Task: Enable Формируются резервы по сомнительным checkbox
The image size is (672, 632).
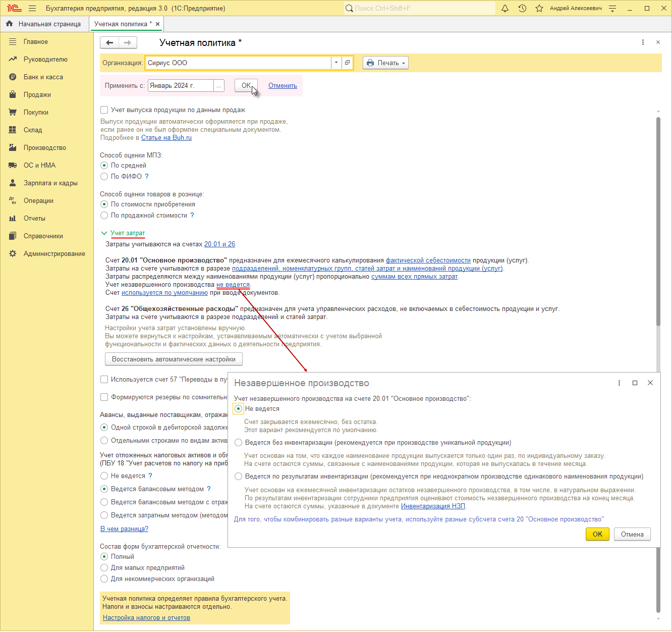Action: click(104, 397)
